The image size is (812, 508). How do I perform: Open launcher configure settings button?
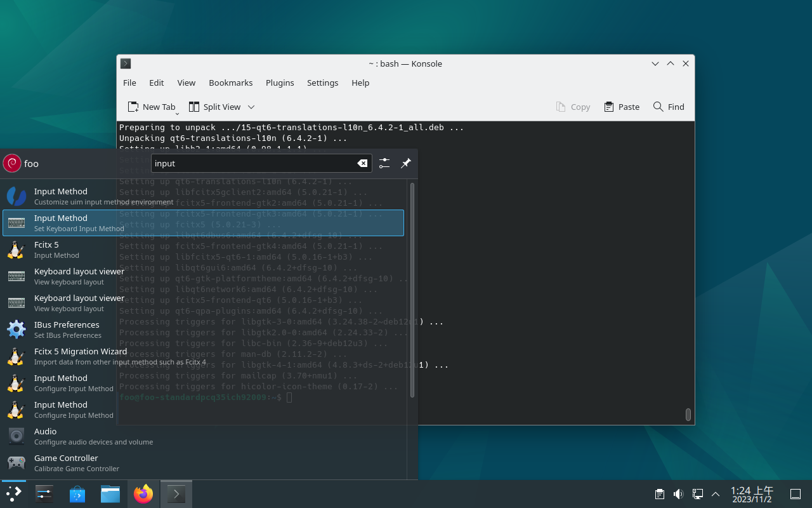click(384, 163)
